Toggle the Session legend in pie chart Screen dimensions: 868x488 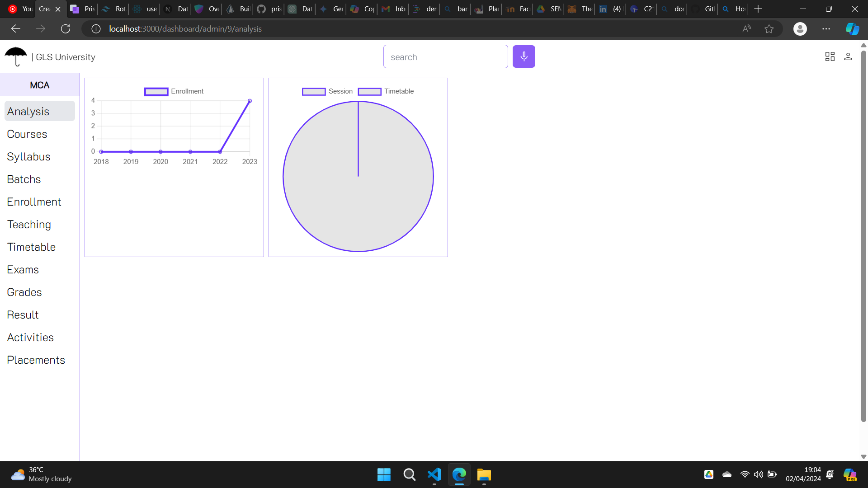click(327, 91)
